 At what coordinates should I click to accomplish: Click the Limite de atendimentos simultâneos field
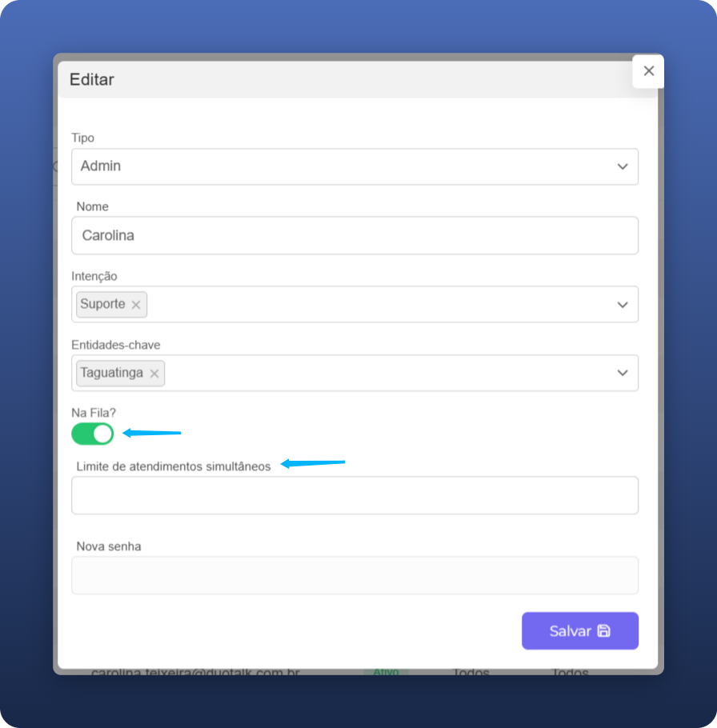coord(354,495)
